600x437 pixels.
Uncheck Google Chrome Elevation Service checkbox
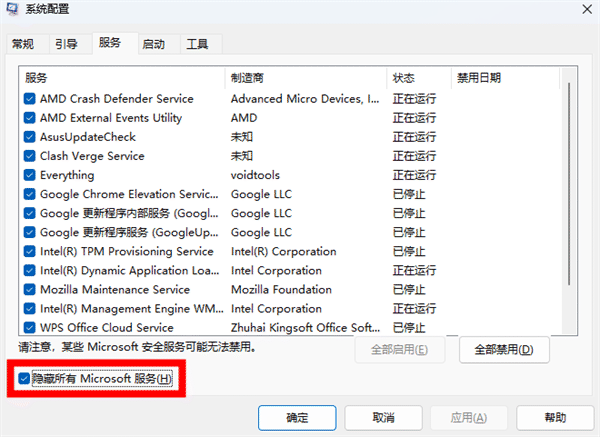tap(29, 194)
